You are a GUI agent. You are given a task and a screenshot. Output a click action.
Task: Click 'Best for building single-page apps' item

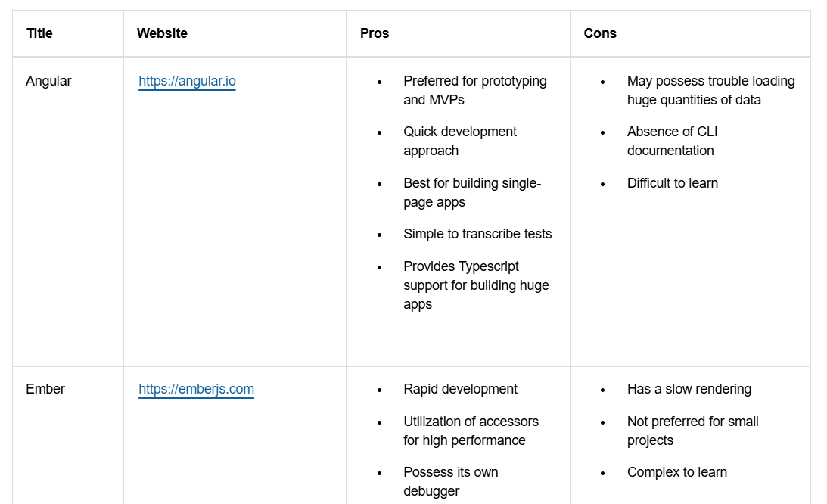472,193
